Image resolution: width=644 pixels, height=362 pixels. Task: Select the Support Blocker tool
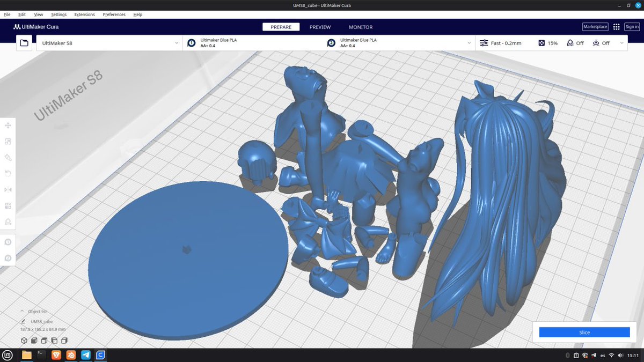coord(8,221)
